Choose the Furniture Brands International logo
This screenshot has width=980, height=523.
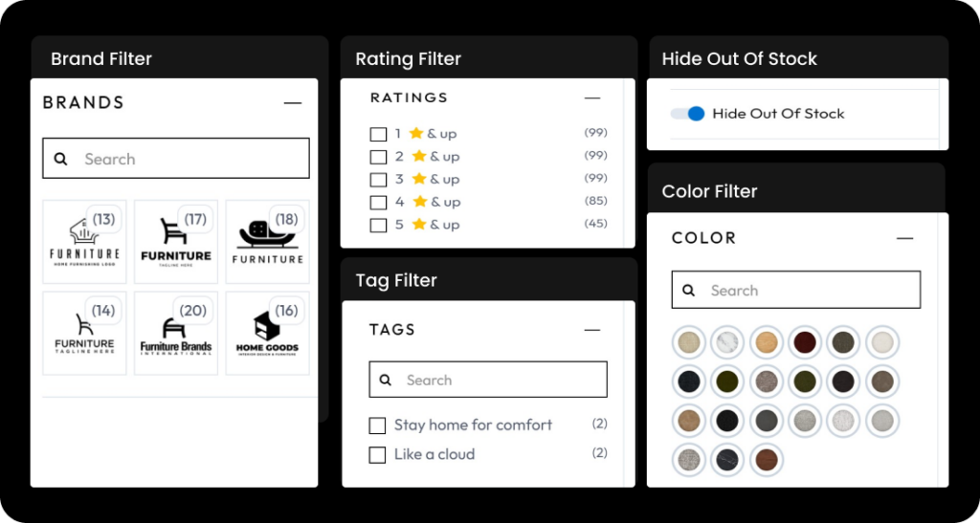176,334
